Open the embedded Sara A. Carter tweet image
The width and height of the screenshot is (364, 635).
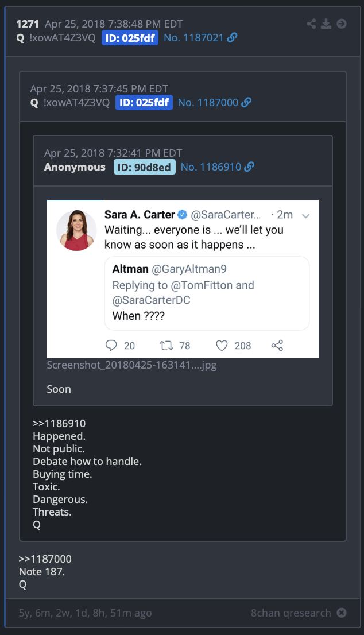[183, 279]
